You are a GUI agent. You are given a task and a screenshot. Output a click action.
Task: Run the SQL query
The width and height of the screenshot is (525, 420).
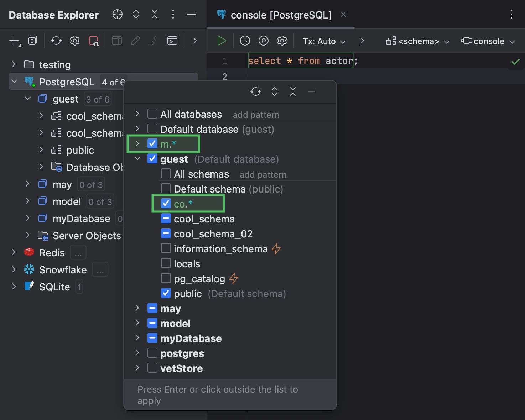pos(221,41)
